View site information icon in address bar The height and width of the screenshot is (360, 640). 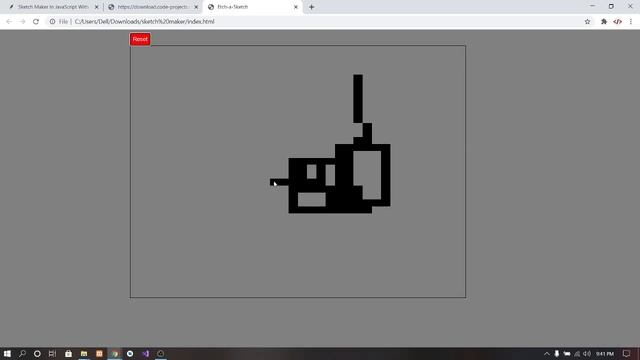coord(52,22)
